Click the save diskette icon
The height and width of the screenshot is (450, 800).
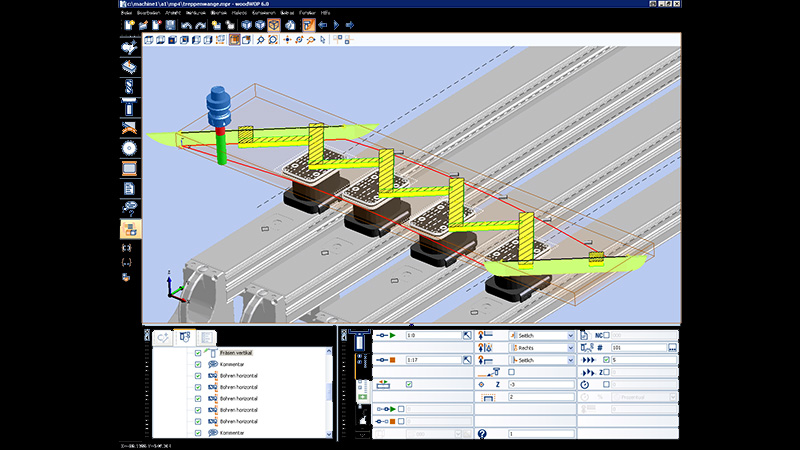click(x=170, y=25)
